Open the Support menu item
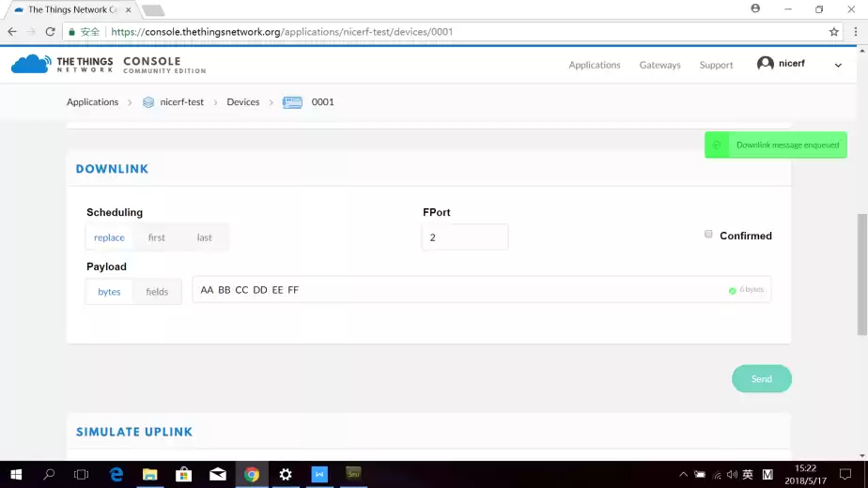 coord(716,65)
